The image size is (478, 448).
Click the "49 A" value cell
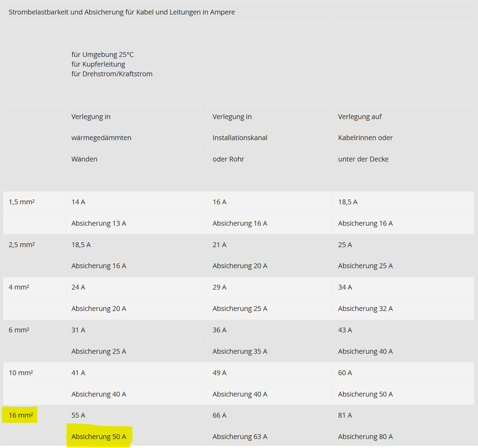[x=219, y=373]
